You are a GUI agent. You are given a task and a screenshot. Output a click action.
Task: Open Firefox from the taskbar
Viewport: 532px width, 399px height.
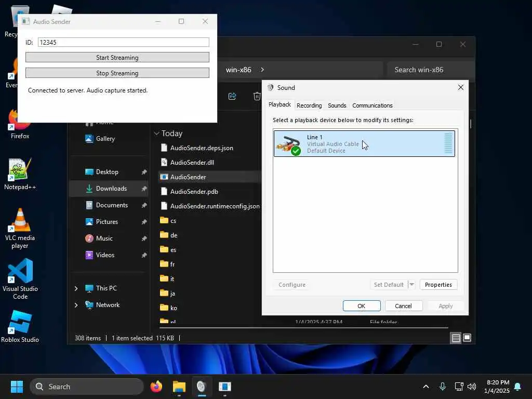(x=156, y=387)
